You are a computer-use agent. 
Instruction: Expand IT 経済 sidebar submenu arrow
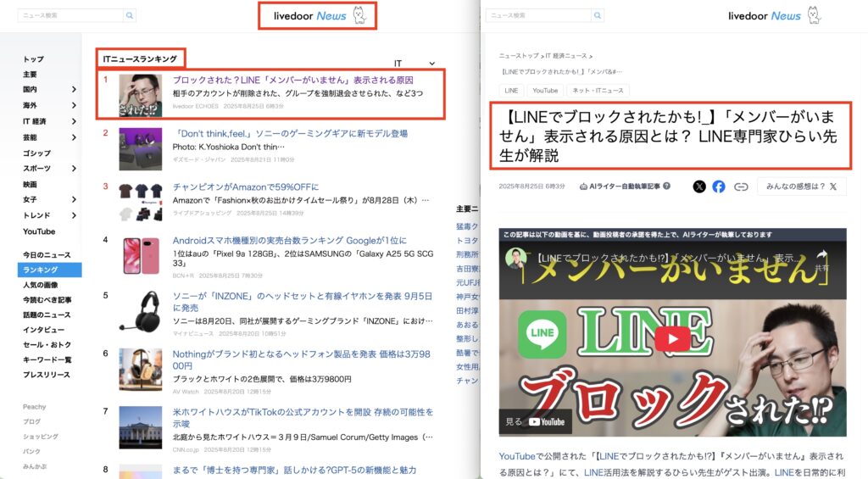(x=74, y=121)
